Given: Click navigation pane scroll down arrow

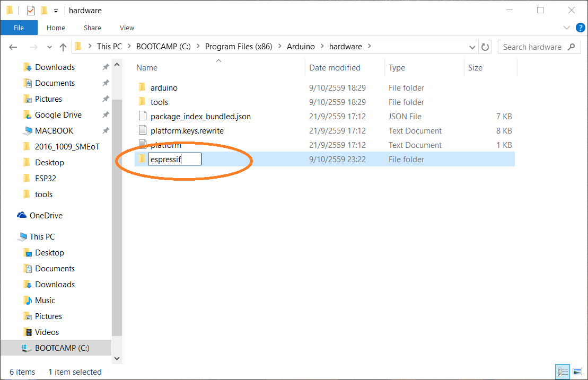Looking at the screenshot, I should [117, 359].
